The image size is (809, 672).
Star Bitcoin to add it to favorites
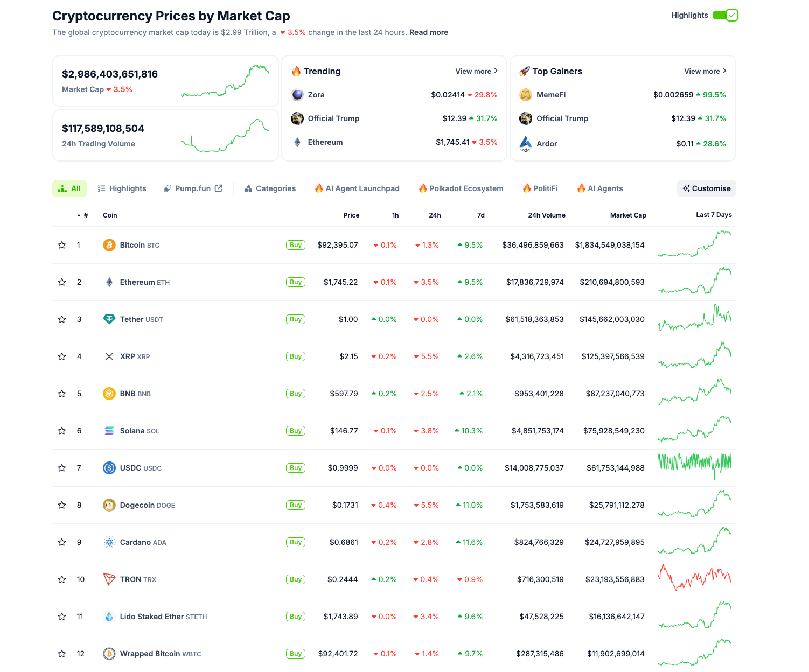tap(61, 244)
